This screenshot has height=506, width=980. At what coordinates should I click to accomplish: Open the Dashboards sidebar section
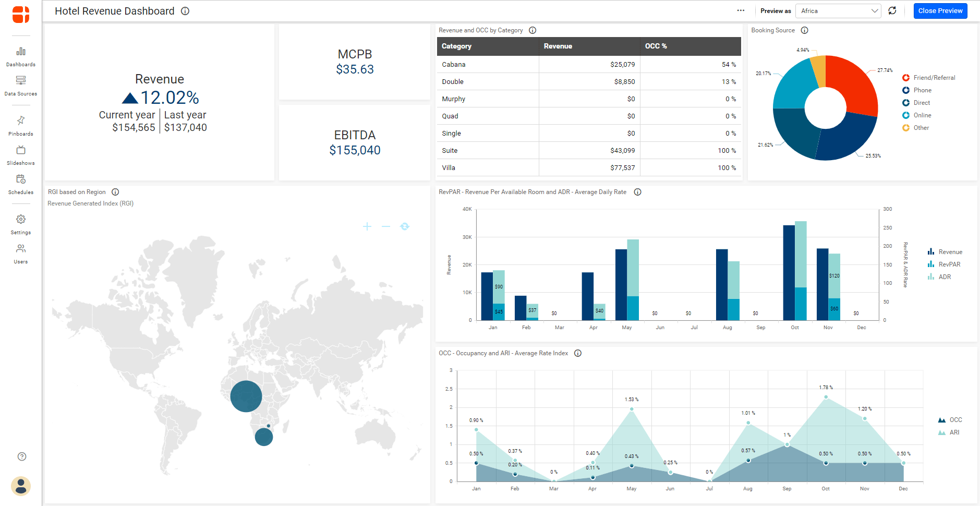pos(21,56)
